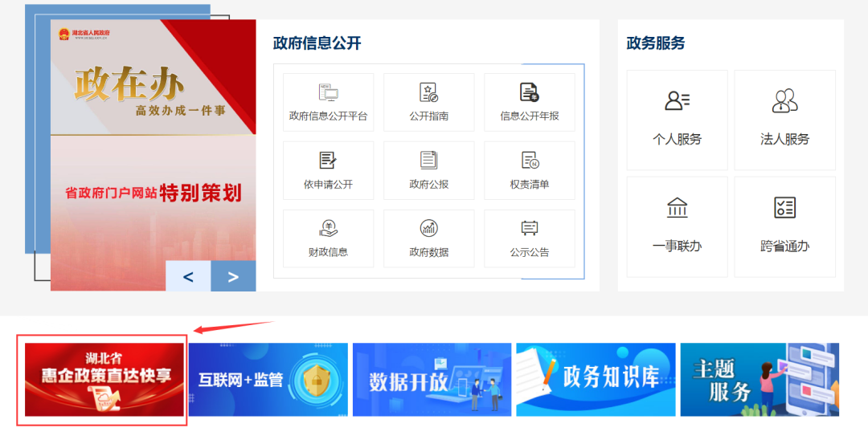Open the 政府公报 icon
The height and width of the screenshot is (444, 868).
pos(428,161)
